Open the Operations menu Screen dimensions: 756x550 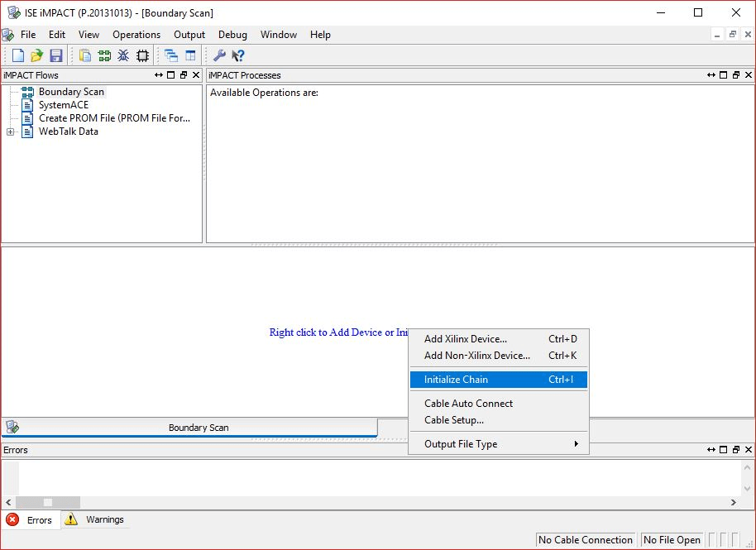click(136, 35)
